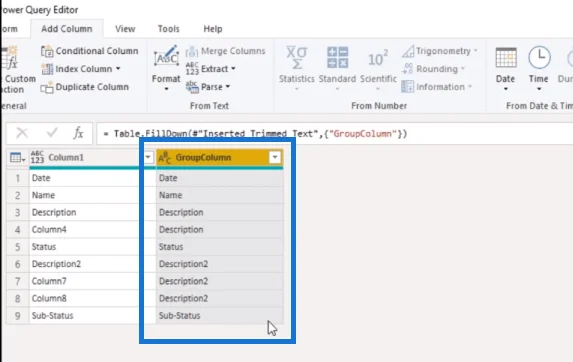Click the Merge Columns button

225,51
